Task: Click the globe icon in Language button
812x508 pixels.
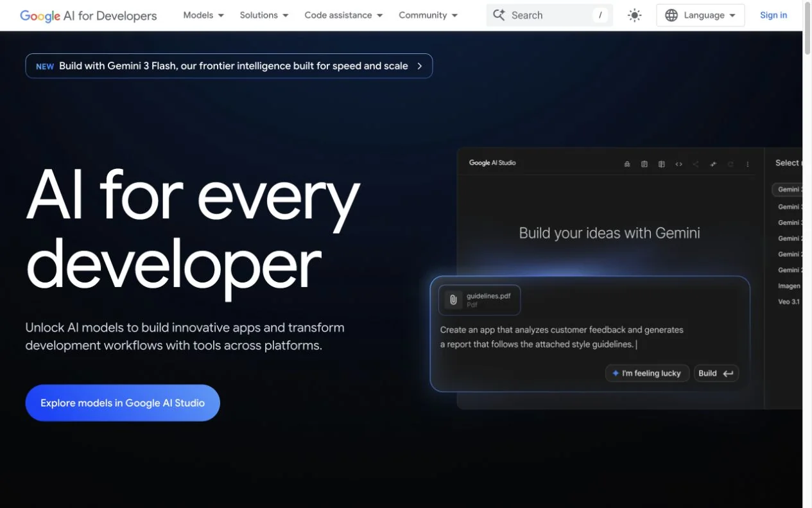Action: pos(671,15)
